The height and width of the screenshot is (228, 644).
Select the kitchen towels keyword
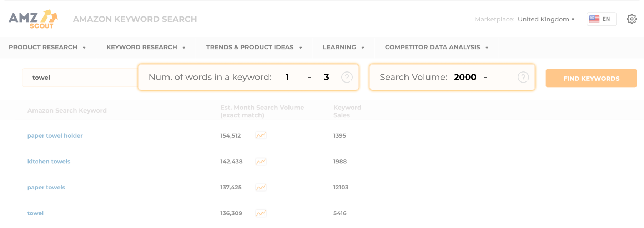pyautogui.click(x=49, y=161)
